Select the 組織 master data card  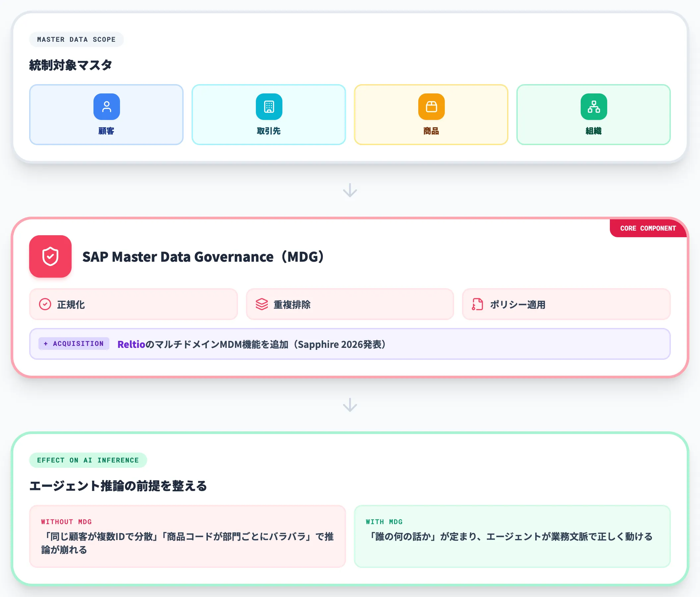click(594, 115)
